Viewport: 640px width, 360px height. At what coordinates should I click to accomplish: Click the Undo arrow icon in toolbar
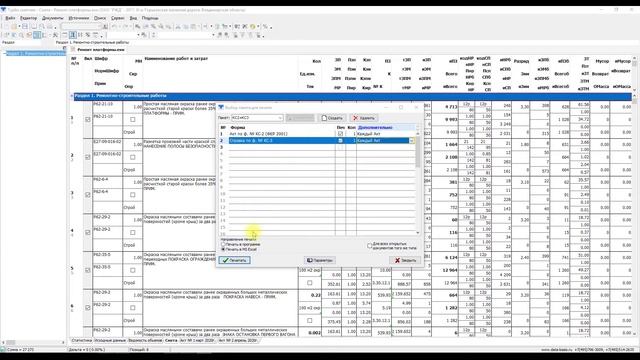[x=114, y=27]
